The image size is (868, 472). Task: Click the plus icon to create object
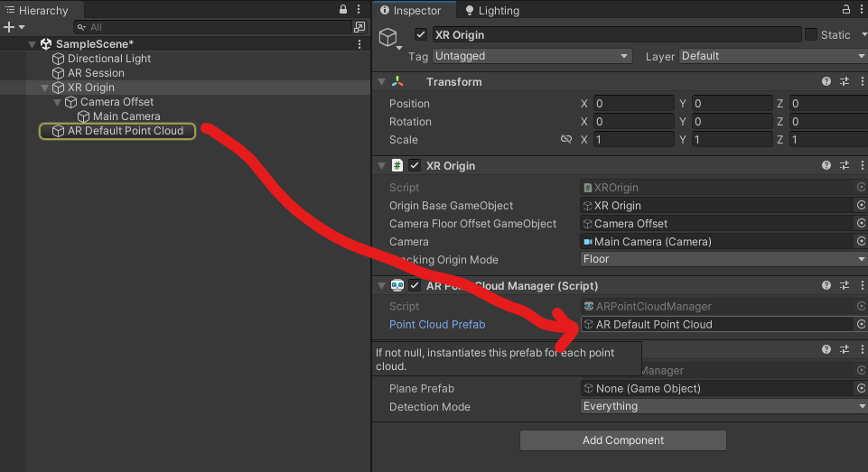pyautogui.click(x=9, y=27)
